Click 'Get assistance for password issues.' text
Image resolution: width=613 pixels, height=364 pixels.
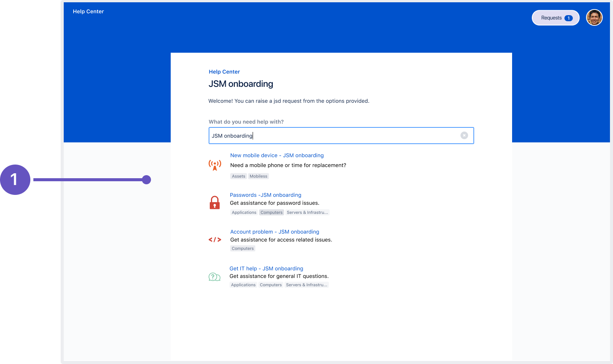click(x=275, y=203)
